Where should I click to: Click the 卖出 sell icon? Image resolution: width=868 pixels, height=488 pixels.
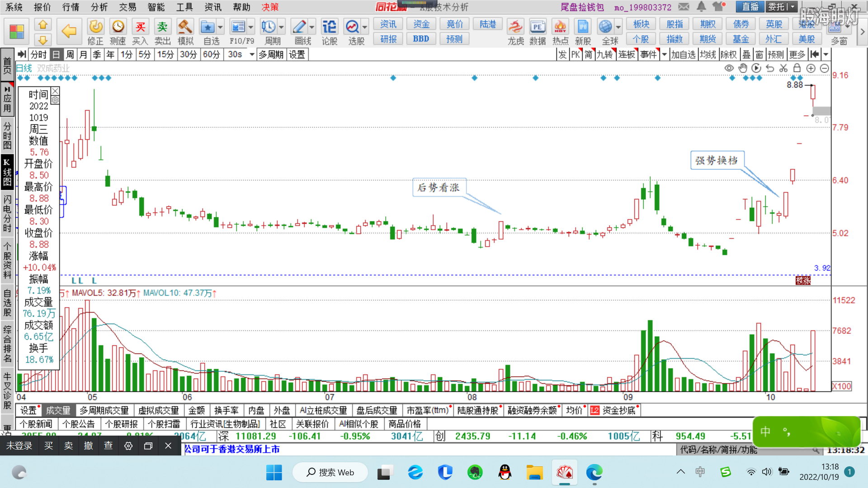coord(162,27)
